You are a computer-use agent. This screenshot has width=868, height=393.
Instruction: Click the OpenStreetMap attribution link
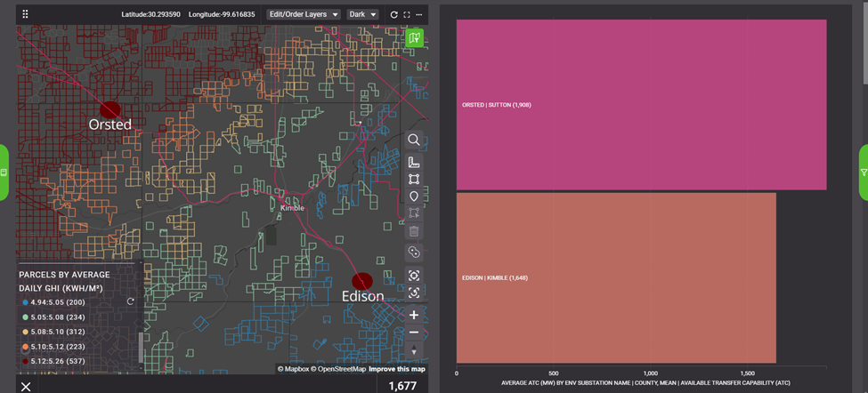point(338,369)
